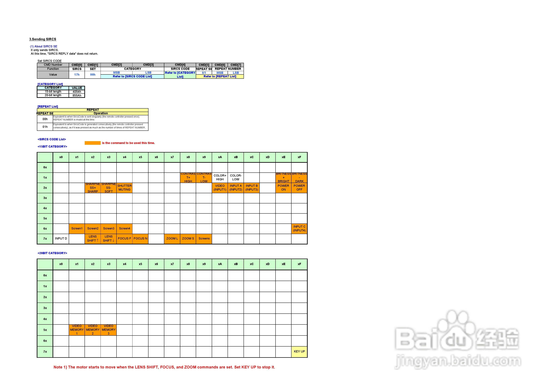Image resolution: width=555 pixels, height=392 pixels.
Task: Select the INPUT C (INPUT4) cell
Action: [299, 229]
